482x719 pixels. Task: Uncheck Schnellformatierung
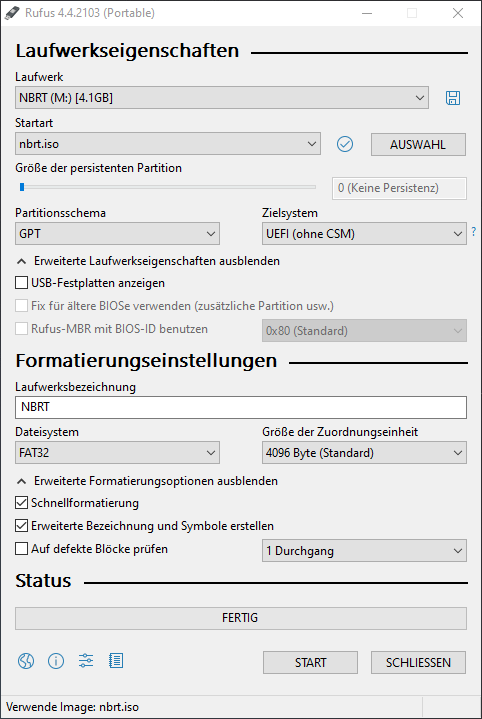(x=22, y=503)
